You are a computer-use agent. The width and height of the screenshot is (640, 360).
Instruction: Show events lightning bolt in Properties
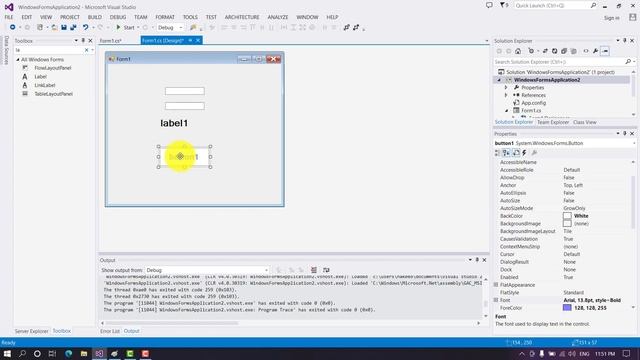click(x=524, y=153)
